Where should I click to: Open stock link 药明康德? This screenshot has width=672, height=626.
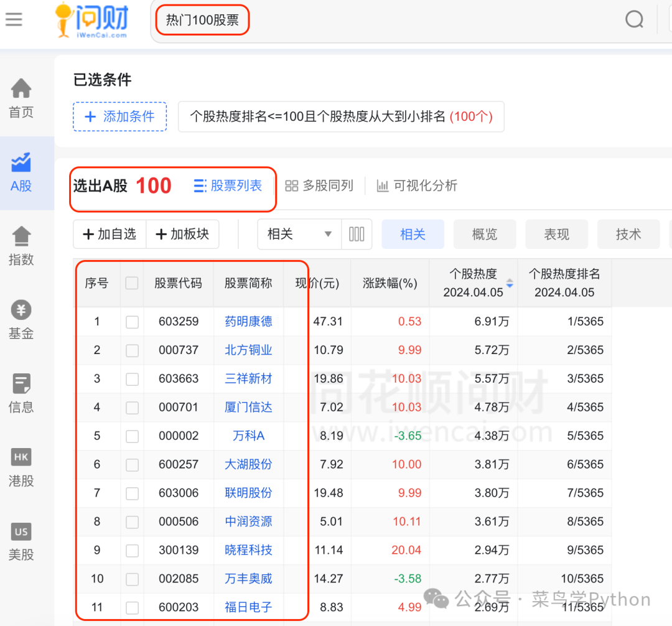(x=248, y=321)
